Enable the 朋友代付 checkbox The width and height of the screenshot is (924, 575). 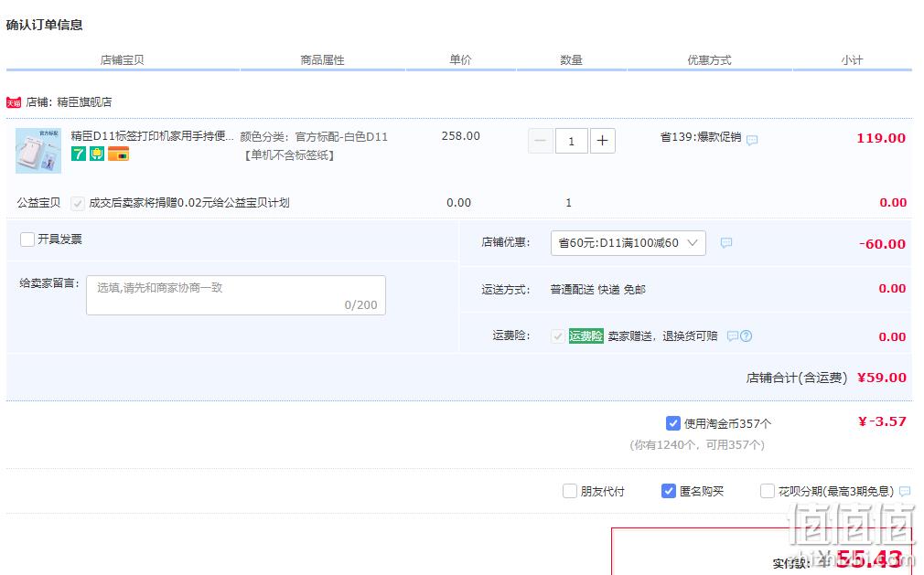(569, 491)
